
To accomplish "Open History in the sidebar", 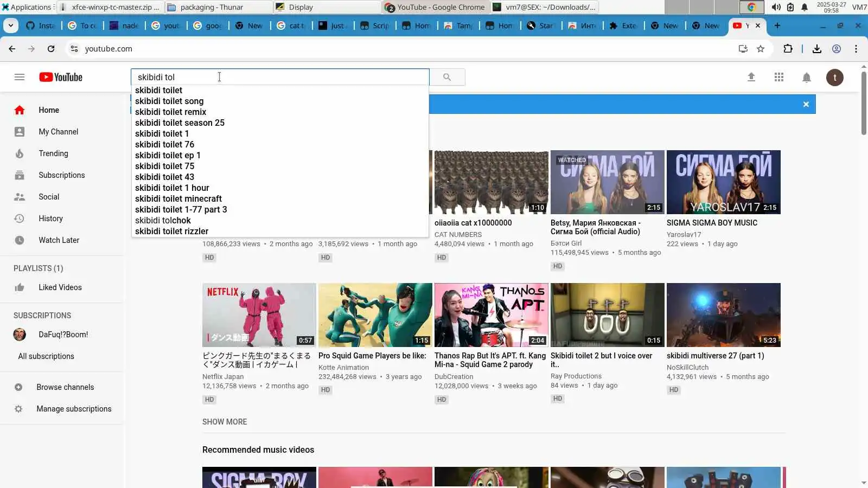I will tap(62, 219).
